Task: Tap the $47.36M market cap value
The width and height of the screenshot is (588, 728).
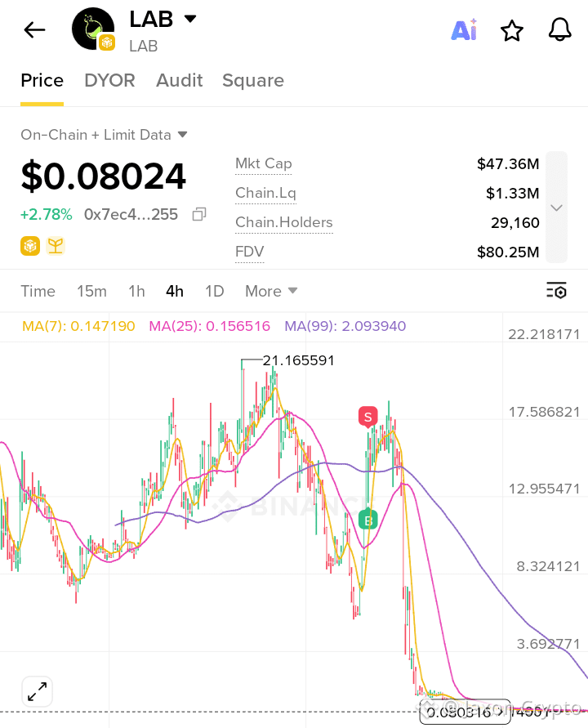Action: point(508,164)
